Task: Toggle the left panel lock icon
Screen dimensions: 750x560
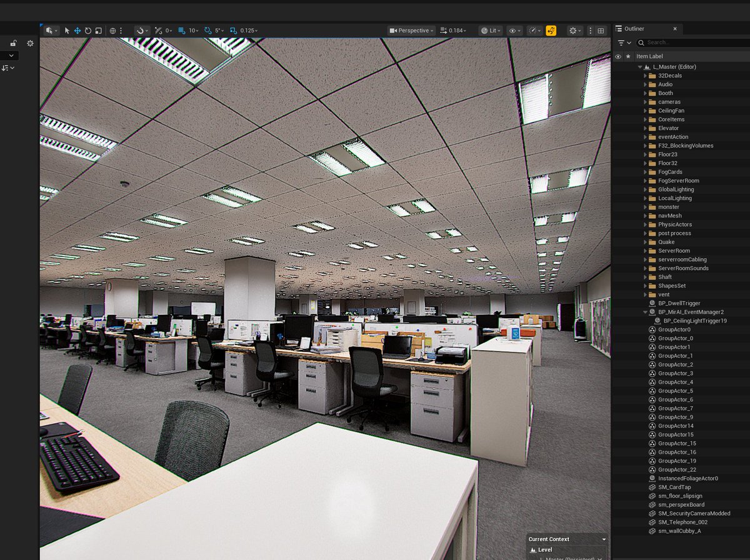Action: [x=13, y=43]
